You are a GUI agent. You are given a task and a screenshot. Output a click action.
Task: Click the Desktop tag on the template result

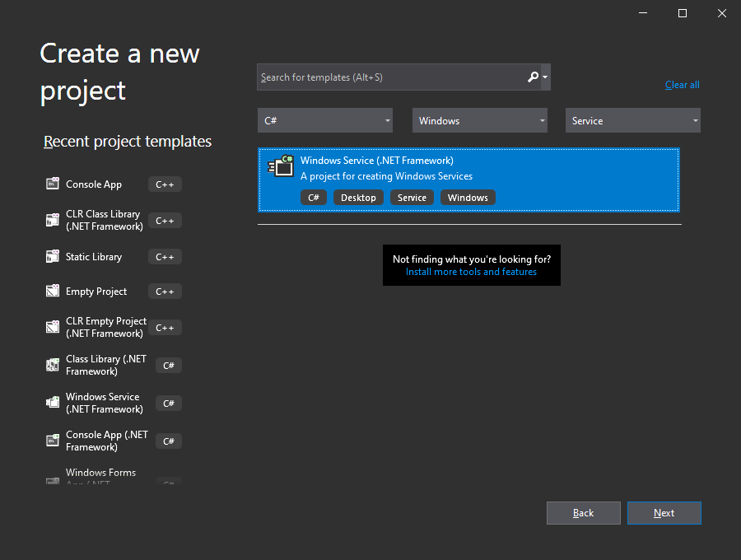358,198
